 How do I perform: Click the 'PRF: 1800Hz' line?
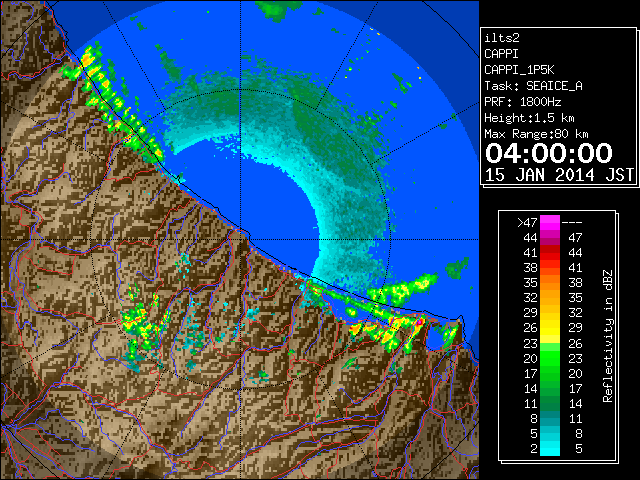523,102
